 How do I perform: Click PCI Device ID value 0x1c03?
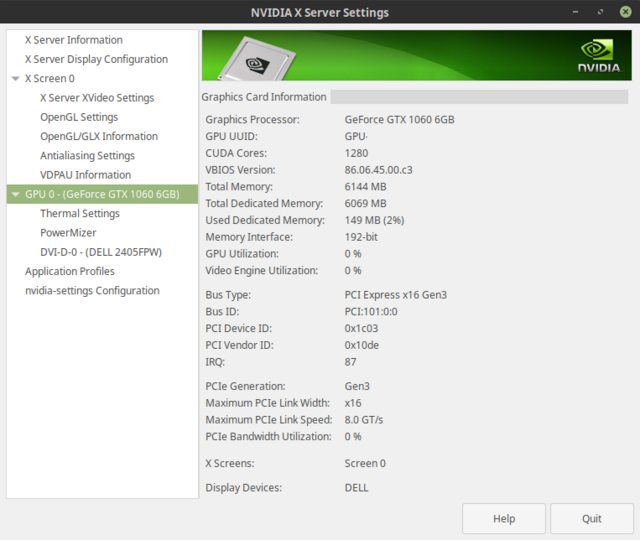click(361, 328)
